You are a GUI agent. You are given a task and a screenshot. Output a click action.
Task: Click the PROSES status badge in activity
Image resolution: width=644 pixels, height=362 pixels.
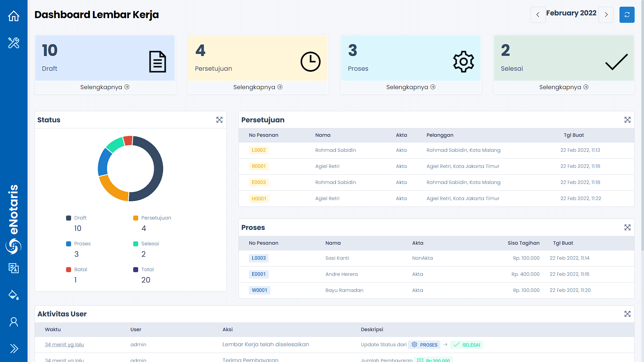point(424,345)
